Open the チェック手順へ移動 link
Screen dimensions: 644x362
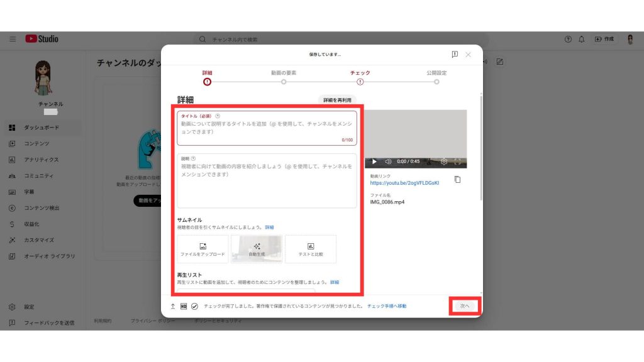[x=387, y=306]
